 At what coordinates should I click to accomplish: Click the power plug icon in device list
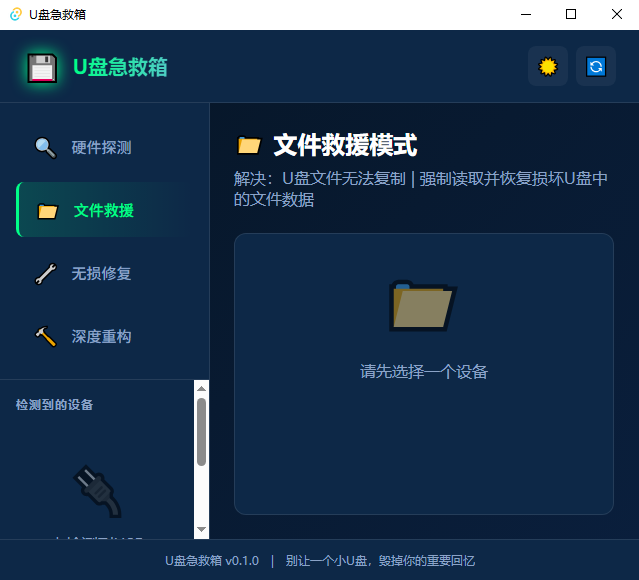97,491
